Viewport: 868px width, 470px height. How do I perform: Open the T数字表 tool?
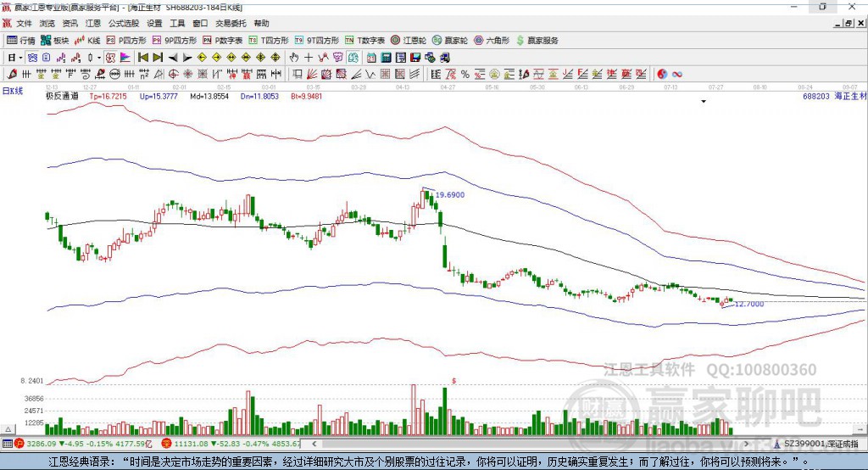(364, 41)
